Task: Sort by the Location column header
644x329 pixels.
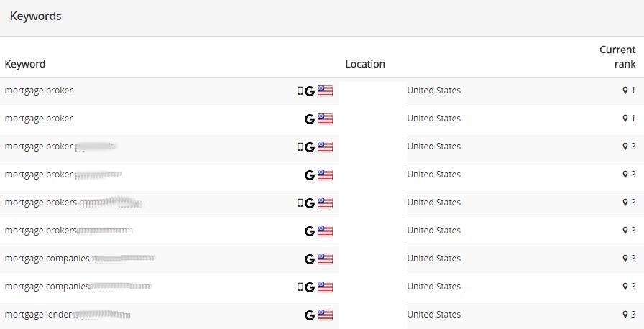Action: click(365, 64)
